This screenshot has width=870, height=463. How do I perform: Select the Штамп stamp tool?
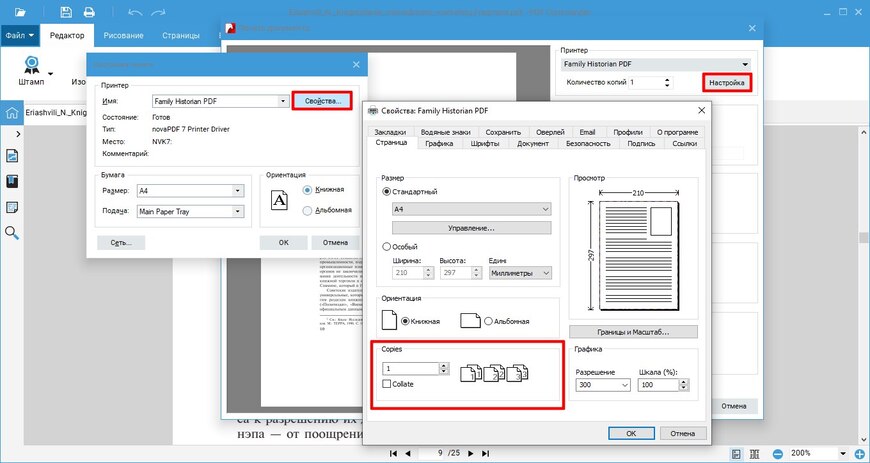point(31,71)
